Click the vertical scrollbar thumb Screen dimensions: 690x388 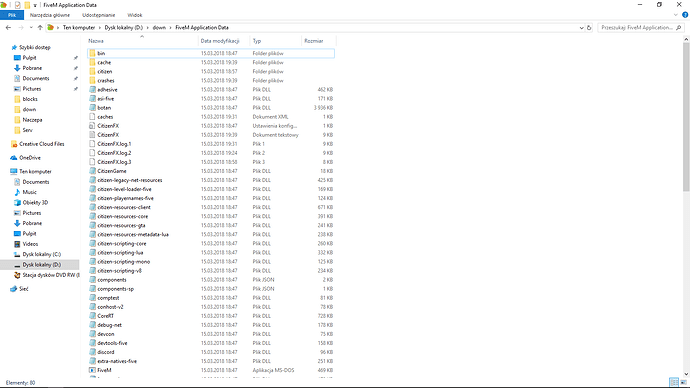pyautogui.click(x=686, y=117)
